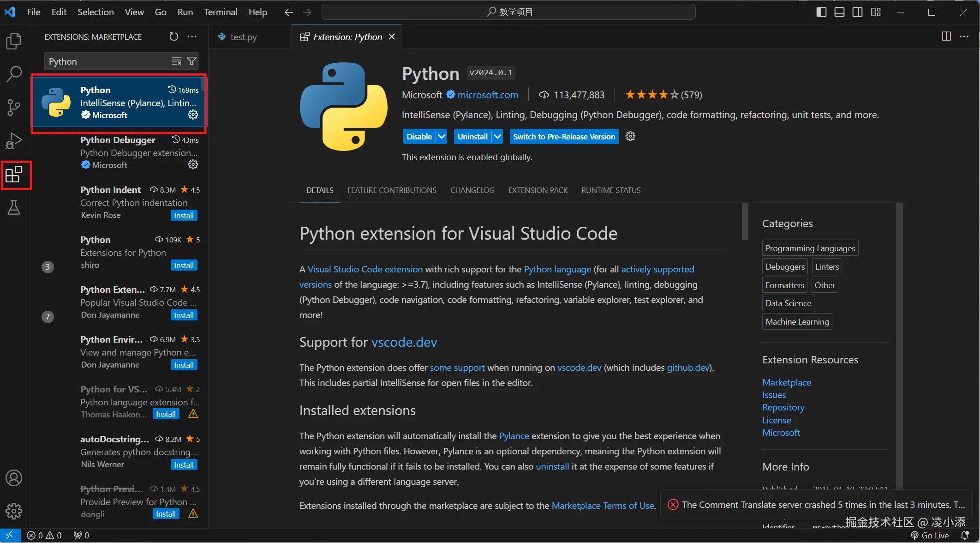
Task: Expand the Disable button dropdown arrow
Action: pos(442,137)
